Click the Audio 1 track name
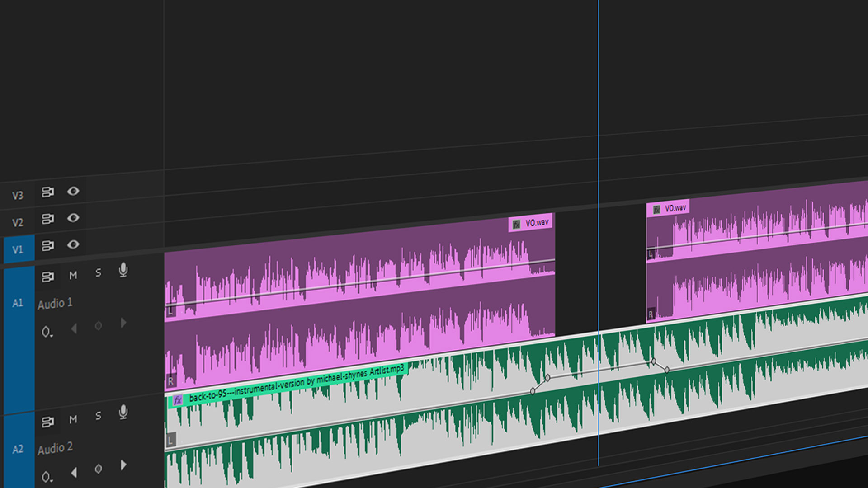Screen dimensions: 868x488 pos(55,304)
